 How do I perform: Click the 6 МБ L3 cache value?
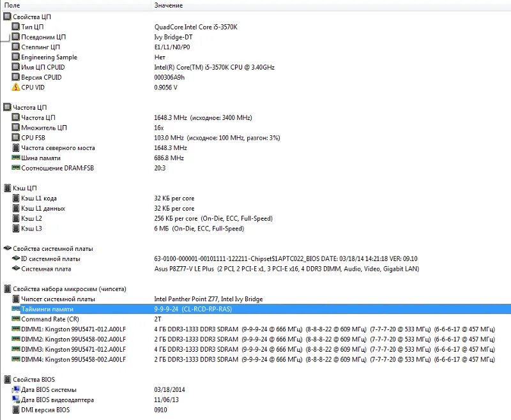199,229
